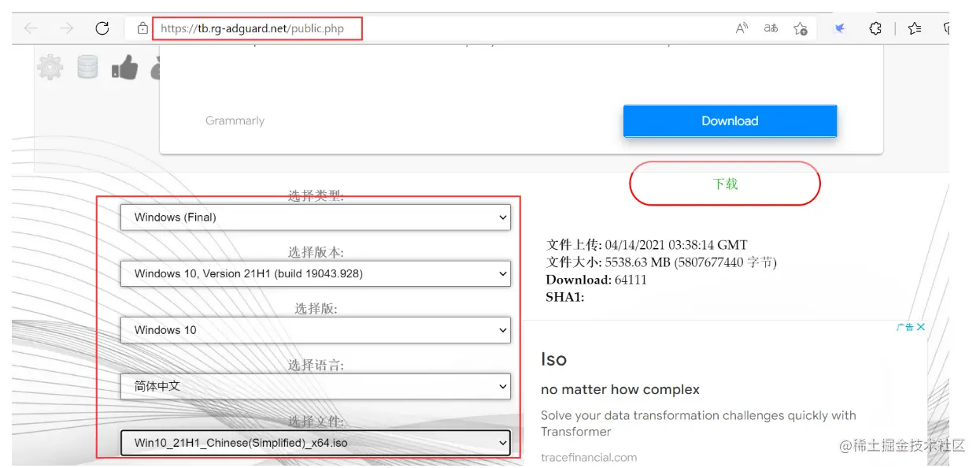
Task: Expand the Windows 10 edition dropdown
Action: [315, 330]
